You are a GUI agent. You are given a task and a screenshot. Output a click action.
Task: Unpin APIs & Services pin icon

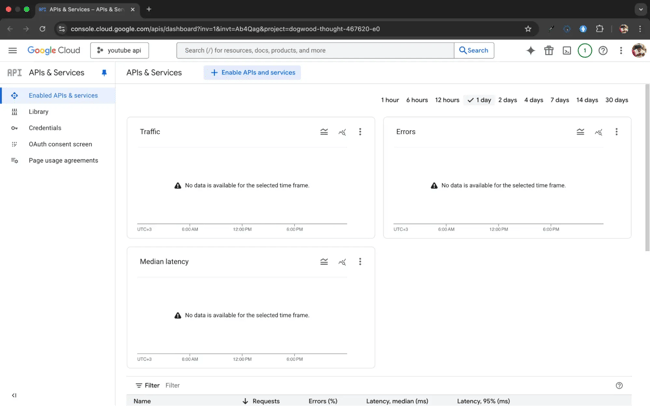[x=104, y=73]
